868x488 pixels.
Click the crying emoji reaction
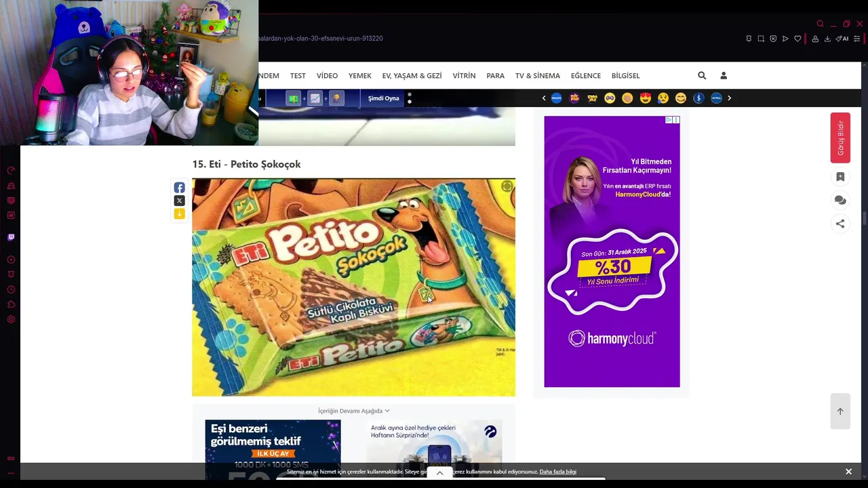663,98
